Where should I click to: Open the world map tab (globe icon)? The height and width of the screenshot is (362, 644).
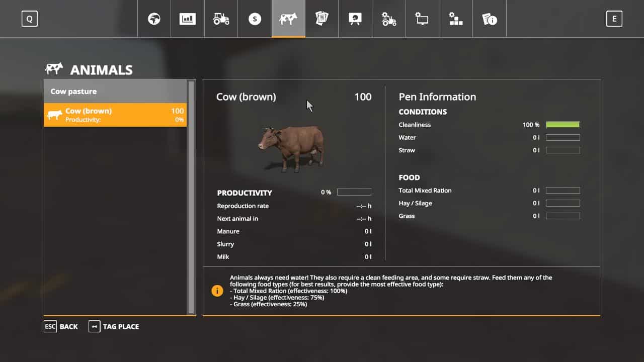point(154,19)
